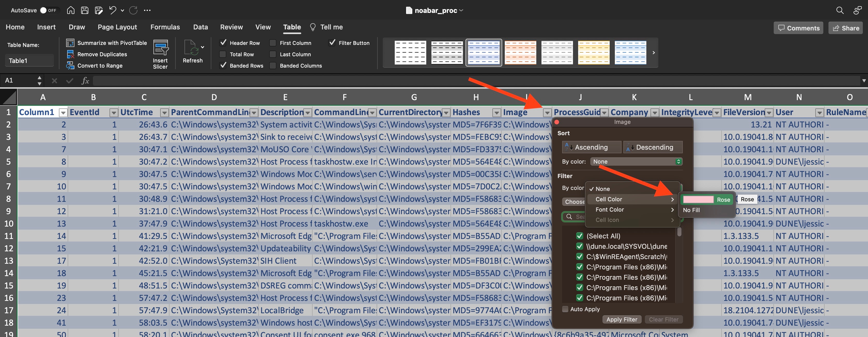Uncheck the Banded Rows option
The image size is (868, 337).
[223, 65]
